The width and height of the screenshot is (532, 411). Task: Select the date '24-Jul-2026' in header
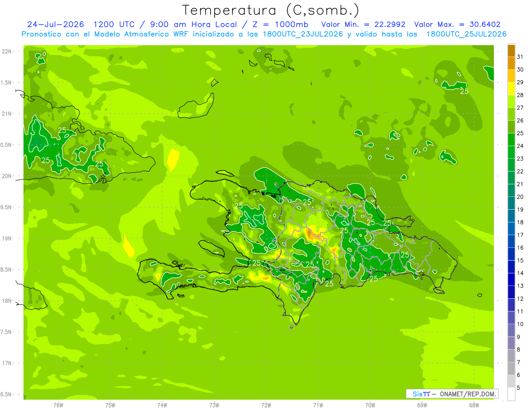[x=56, y=24]
